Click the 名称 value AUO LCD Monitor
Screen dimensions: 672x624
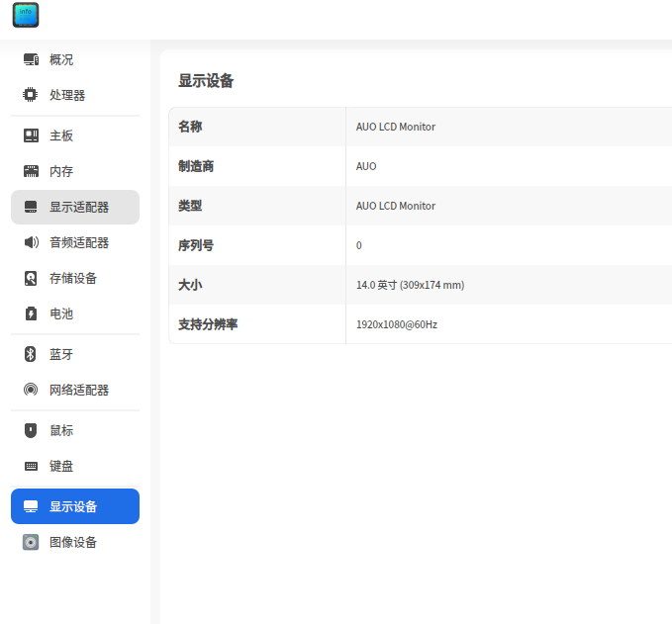(396, 127)
